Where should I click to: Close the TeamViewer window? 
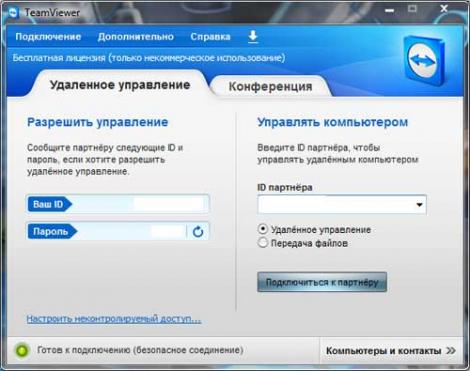pyautogui.click(x=444, y=9)
